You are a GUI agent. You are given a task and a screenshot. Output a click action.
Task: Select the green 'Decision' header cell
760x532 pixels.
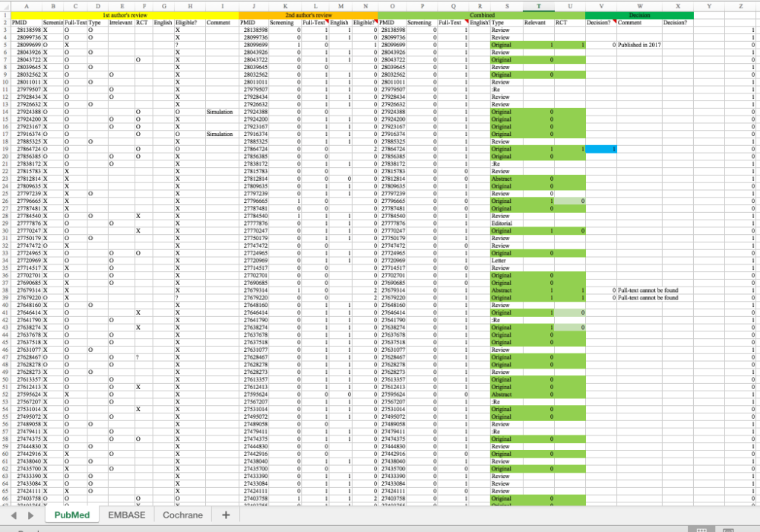[639, 15]
